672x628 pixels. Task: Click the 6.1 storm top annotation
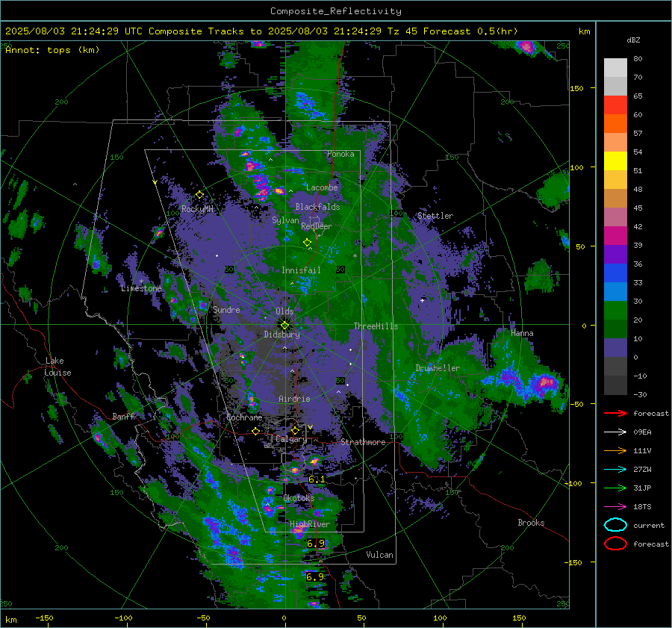317,479
